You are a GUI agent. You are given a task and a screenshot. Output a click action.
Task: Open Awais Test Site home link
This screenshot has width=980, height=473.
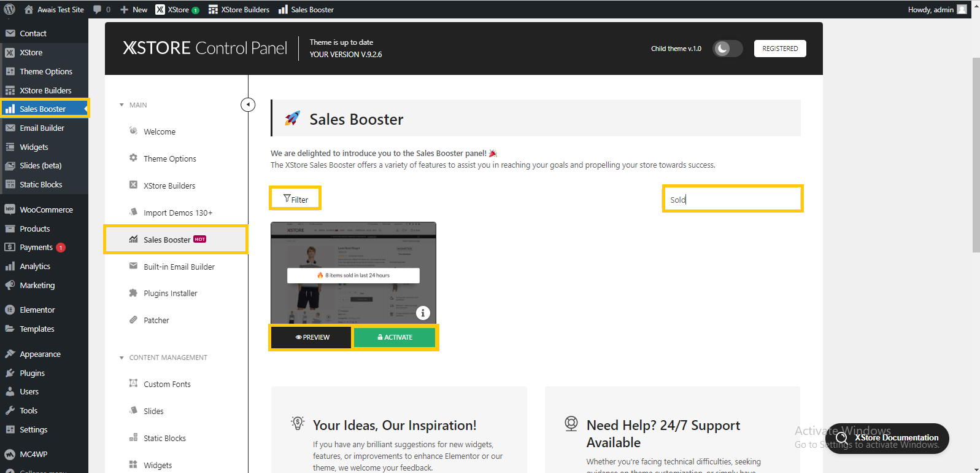(x=54, y=9)
